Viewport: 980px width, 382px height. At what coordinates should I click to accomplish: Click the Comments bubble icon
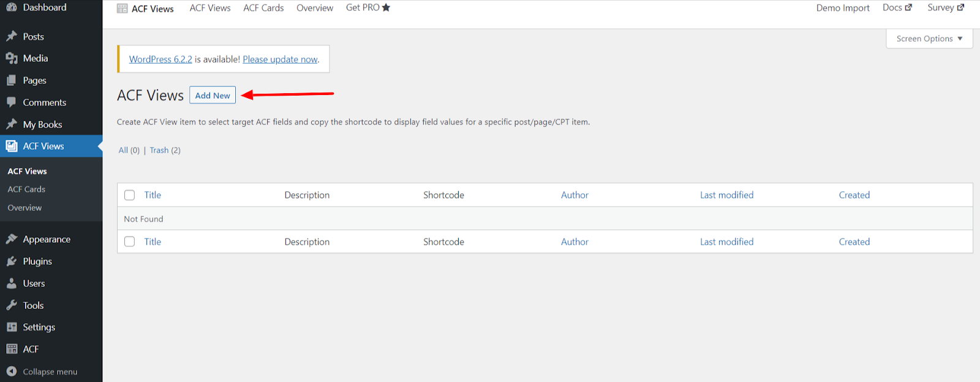(x=12, y=102)
